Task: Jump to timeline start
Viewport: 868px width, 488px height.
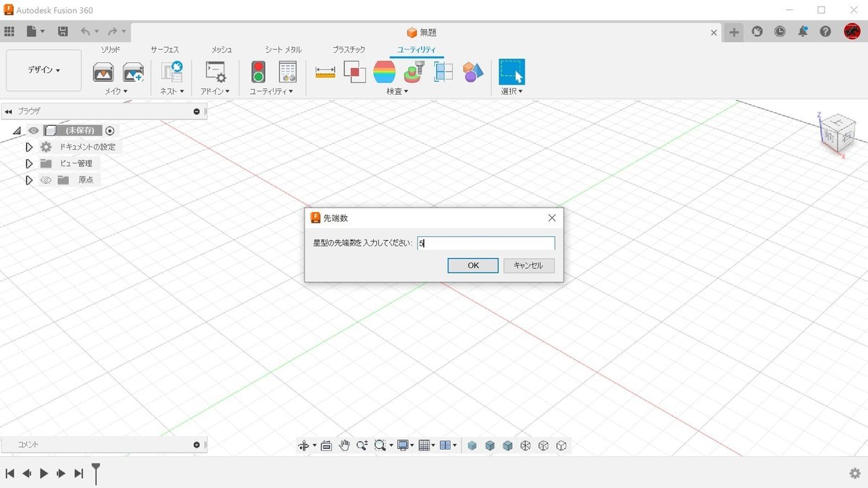Action: (9, 473)
